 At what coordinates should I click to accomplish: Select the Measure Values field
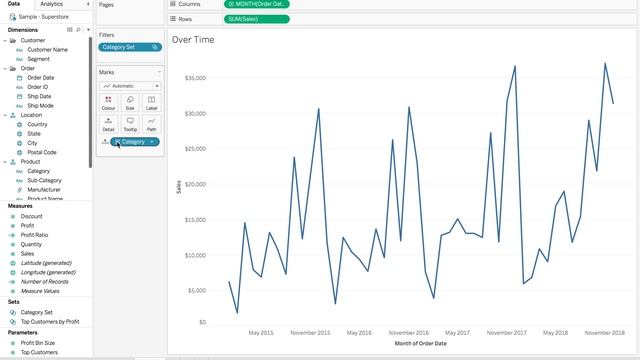tap(40, 291)
